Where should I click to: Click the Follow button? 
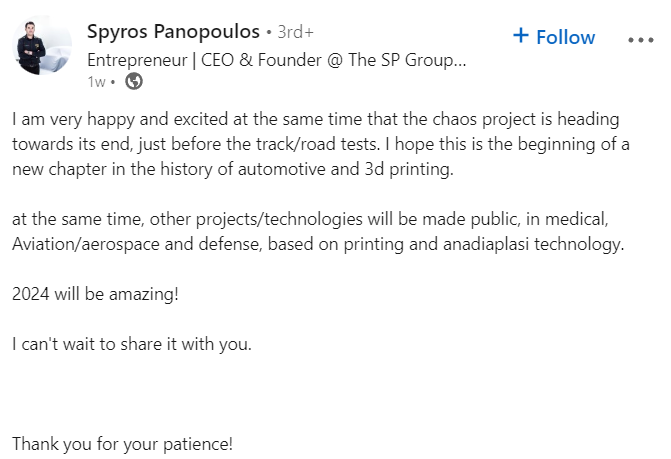point(554,37)
